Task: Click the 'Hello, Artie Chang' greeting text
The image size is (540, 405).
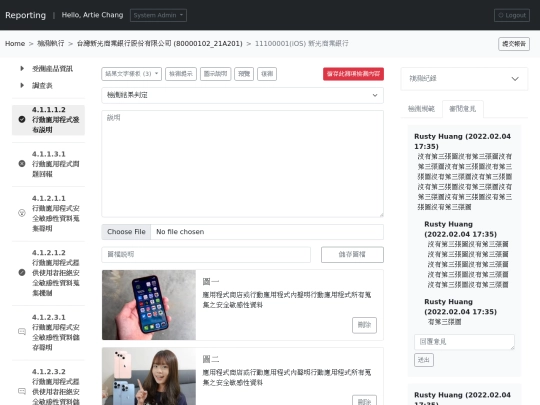Action: (92, 15)
